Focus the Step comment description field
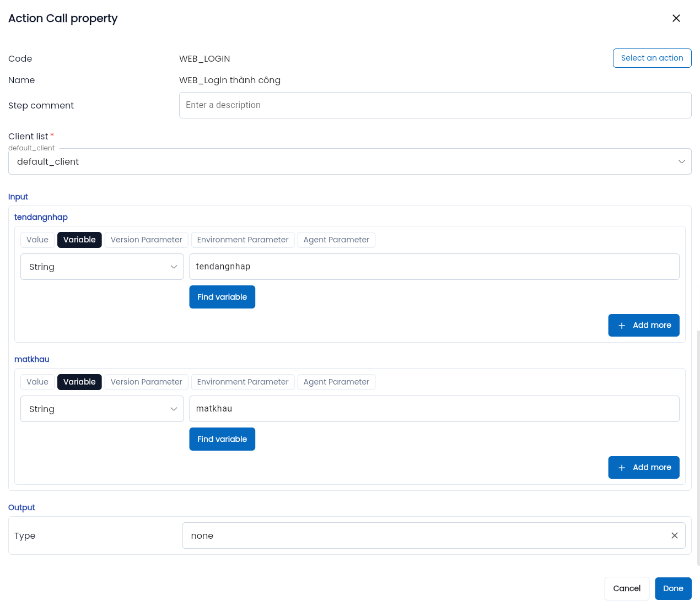The width and height of the screenshot is (700, 606). [x=435, y=105]
